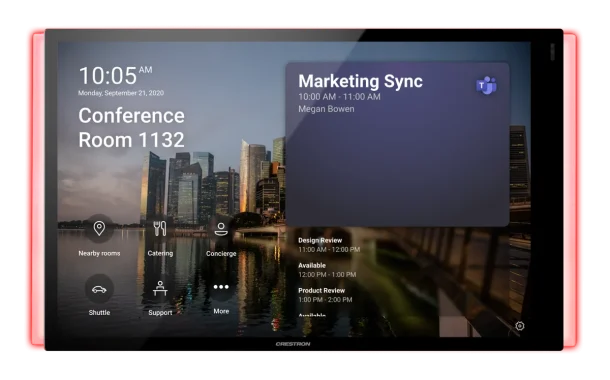
Task: Open the Concierge icon
Action: 221,229
